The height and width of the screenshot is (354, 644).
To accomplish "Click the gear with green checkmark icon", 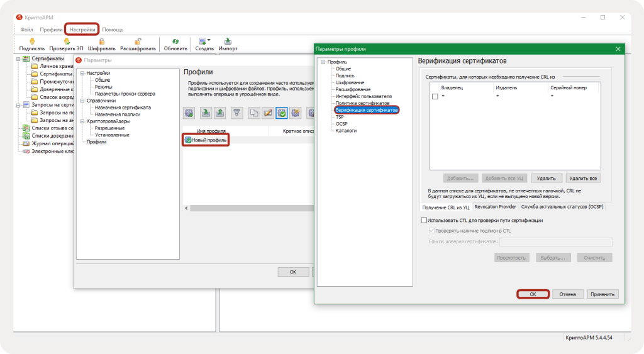I will click(282, 113).
